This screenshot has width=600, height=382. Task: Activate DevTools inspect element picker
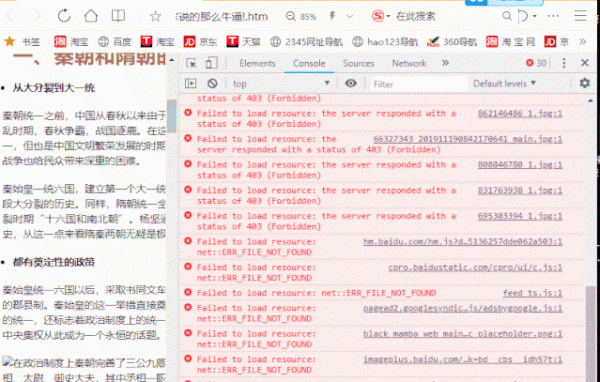(191, 63)
